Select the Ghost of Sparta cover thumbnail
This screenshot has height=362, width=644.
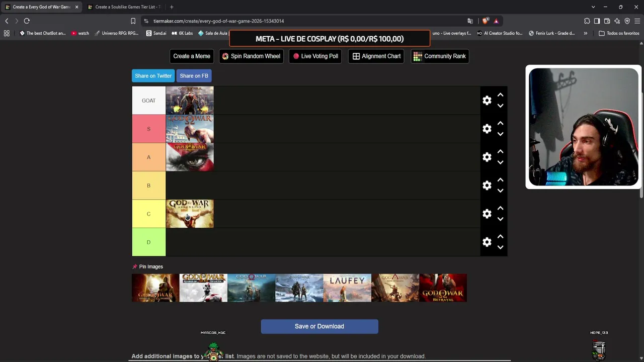[x=203, y=288]
